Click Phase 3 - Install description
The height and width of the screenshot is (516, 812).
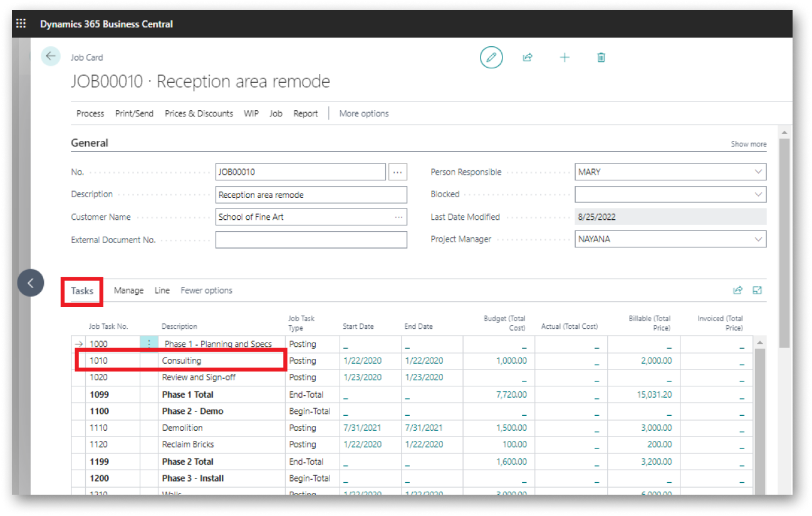pyautogui.click(x=222, y=478)
